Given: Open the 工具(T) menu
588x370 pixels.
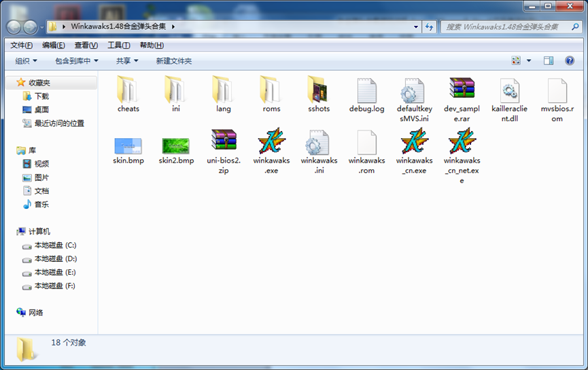Looking at the screenshot, I should click(119, 45).
